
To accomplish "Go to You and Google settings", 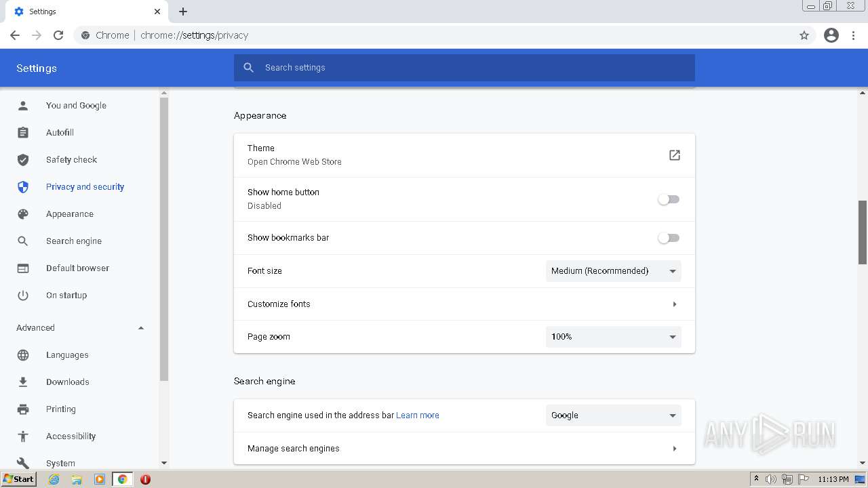I will point(76,106).
